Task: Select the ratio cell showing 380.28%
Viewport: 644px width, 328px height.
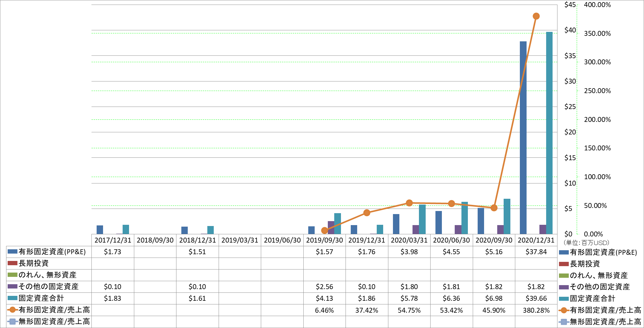Action: tap(536, 310)
